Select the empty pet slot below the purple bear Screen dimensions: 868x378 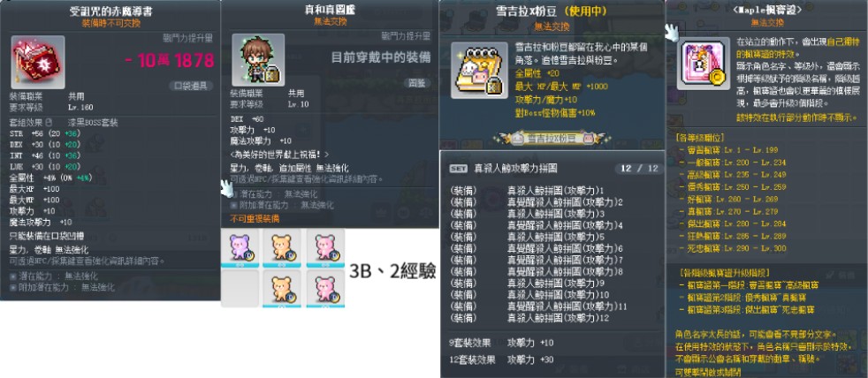pos(240,288)
